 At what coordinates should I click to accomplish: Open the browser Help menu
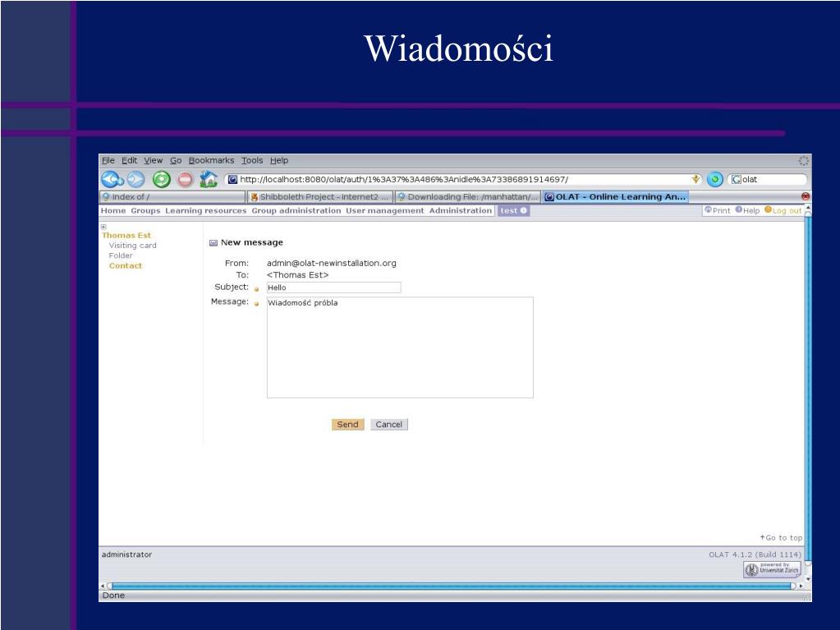click(x=279, y=160)
